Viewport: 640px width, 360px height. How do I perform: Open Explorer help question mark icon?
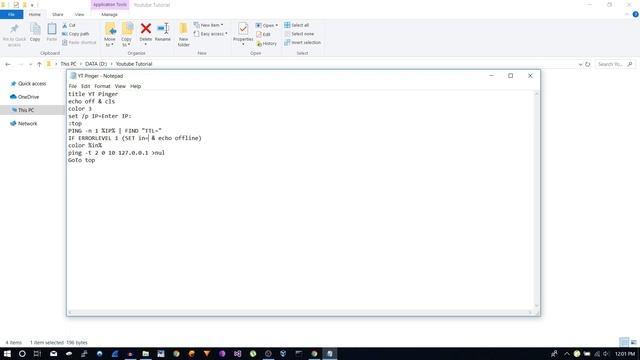636,14
